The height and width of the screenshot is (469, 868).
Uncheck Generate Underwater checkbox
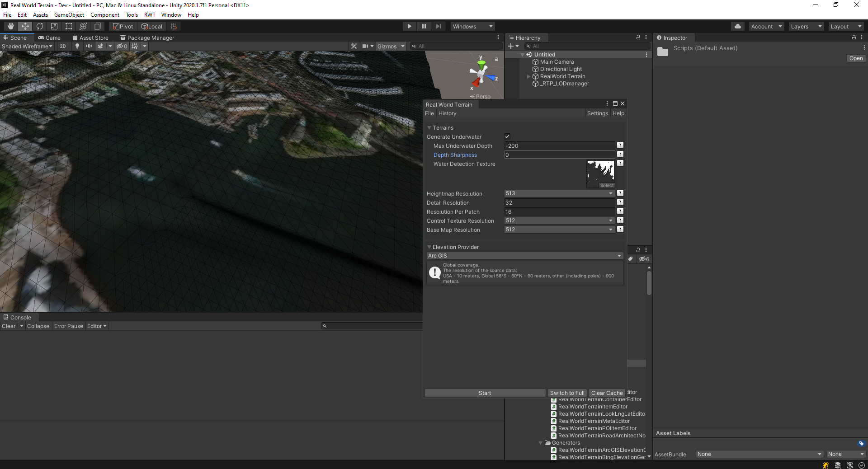point(507,136)
